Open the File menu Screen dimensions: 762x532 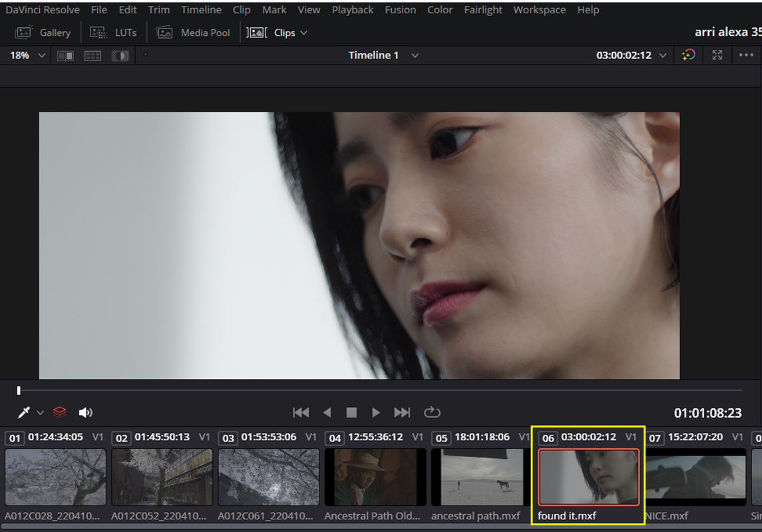[x=99, y=10]
